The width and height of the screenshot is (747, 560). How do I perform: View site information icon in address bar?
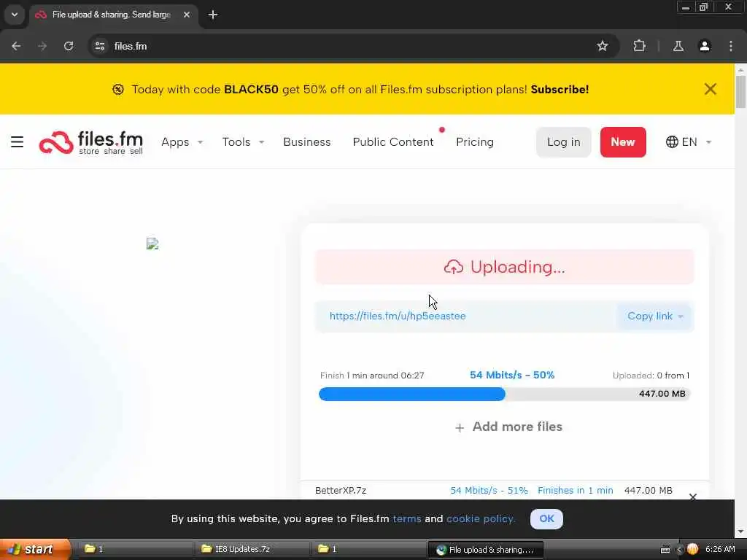coord(100,46)
